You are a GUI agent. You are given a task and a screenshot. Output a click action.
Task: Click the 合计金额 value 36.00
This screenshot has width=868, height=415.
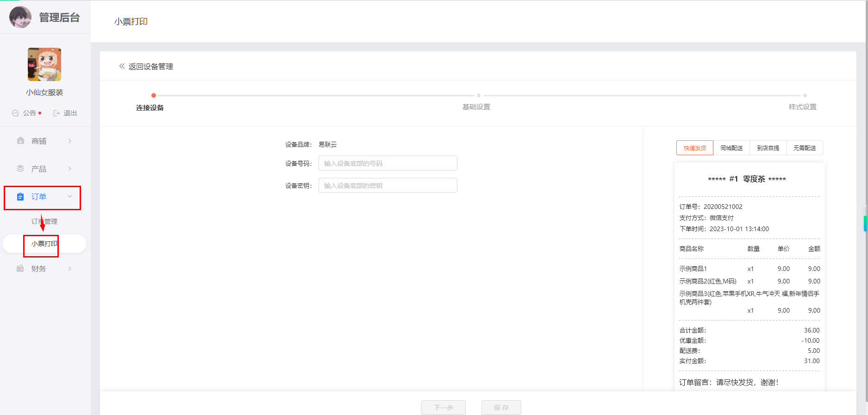812,330
